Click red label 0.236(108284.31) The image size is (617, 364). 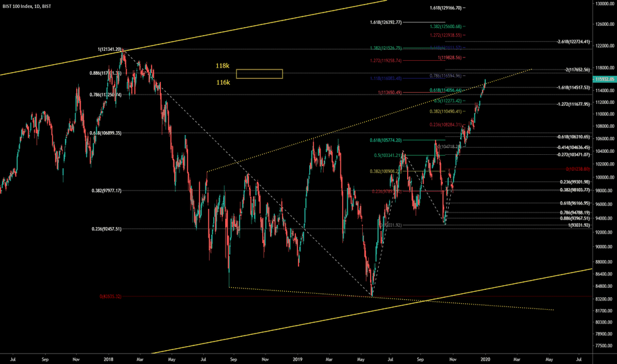[446, 124]
